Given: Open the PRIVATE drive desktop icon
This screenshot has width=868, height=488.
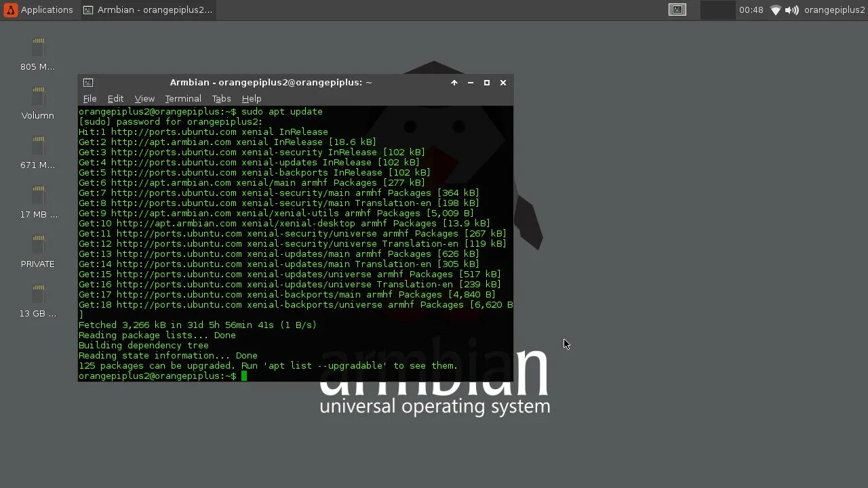Looking at the screenshot, I should 38,251.
